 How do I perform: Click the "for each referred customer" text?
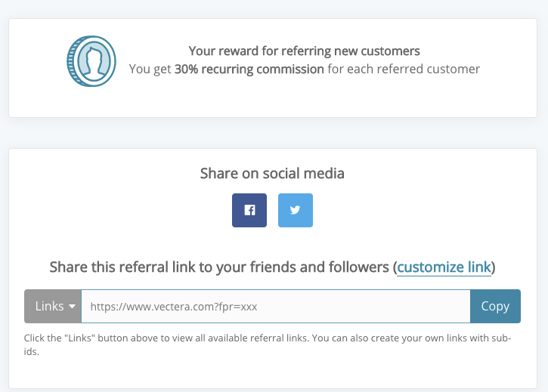[x=404, y=69]
